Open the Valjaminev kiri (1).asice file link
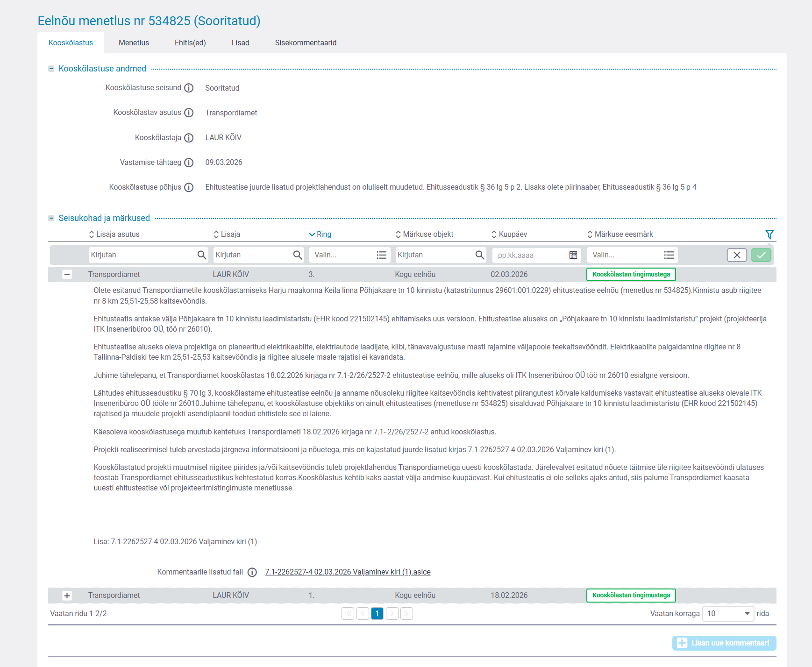This screenshot has width=812, height=667. point(348,572)
